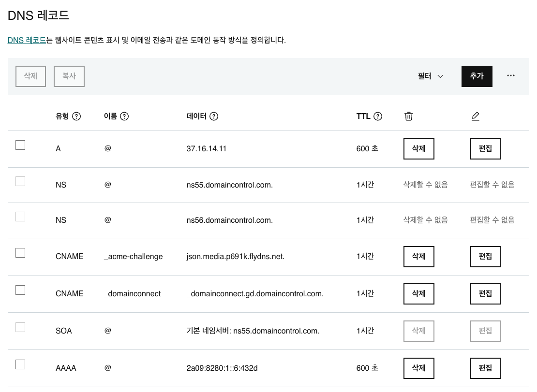This screenshot has width=537, height=392.
Task: Edit the AAAA record
Action: pos(485,368)
